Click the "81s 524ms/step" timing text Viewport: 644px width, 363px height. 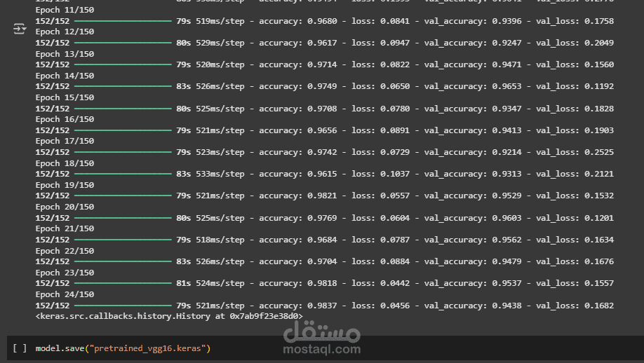[210, 283]
